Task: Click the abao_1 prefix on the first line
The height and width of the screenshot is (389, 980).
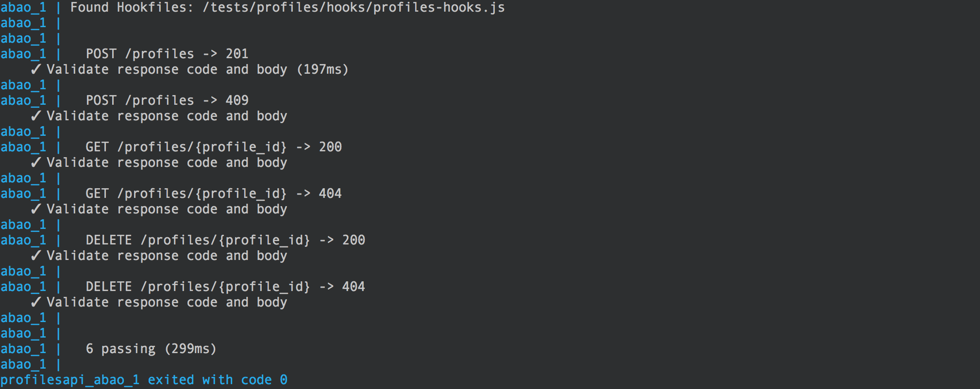Action: (x=23, y=8)
